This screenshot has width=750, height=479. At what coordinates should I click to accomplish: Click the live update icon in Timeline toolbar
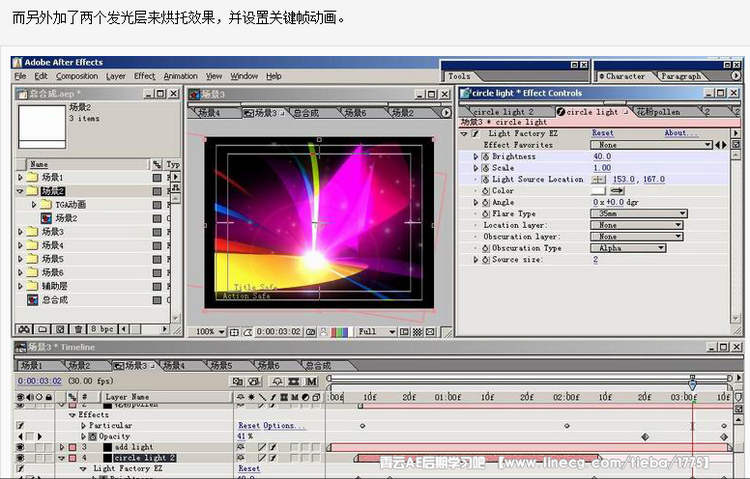point(237,381)
